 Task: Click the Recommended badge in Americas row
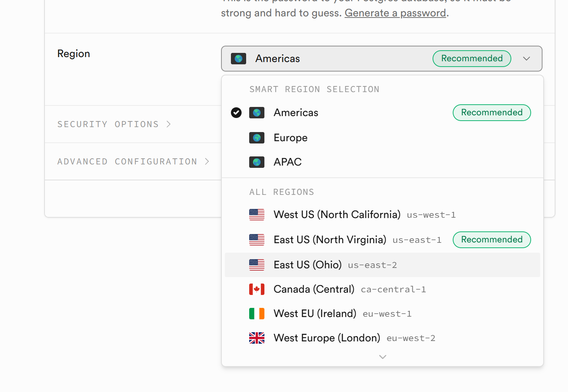pyautogui.click(x=492, y=113)
